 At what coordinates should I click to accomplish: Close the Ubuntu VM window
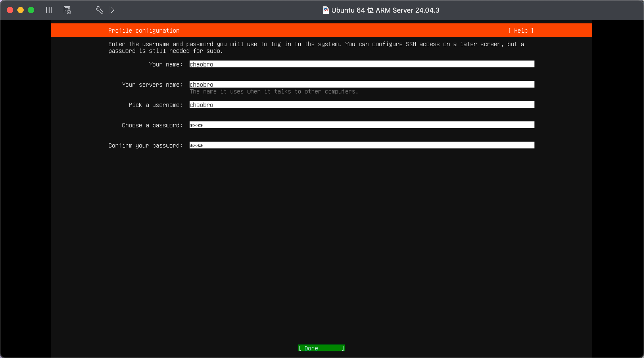(10, 10)
